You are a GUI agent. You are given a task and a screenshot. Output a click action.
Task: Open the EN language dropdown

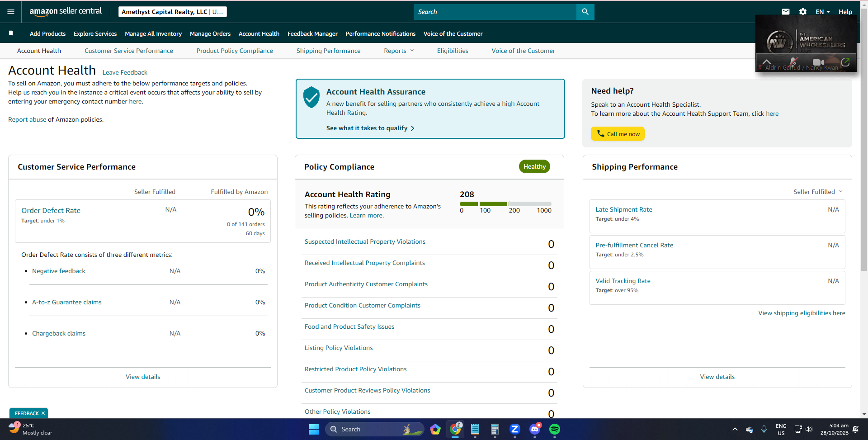pos(823,12)
